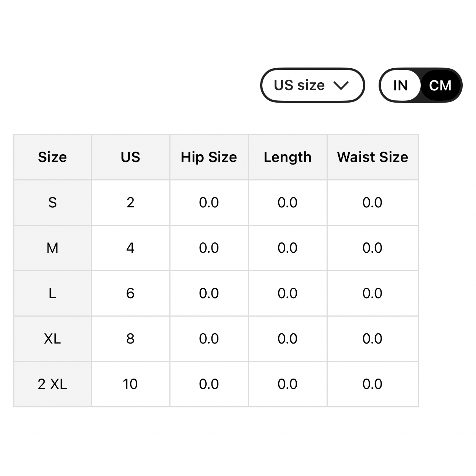Click the XL size row label

(x=52, y=338)
